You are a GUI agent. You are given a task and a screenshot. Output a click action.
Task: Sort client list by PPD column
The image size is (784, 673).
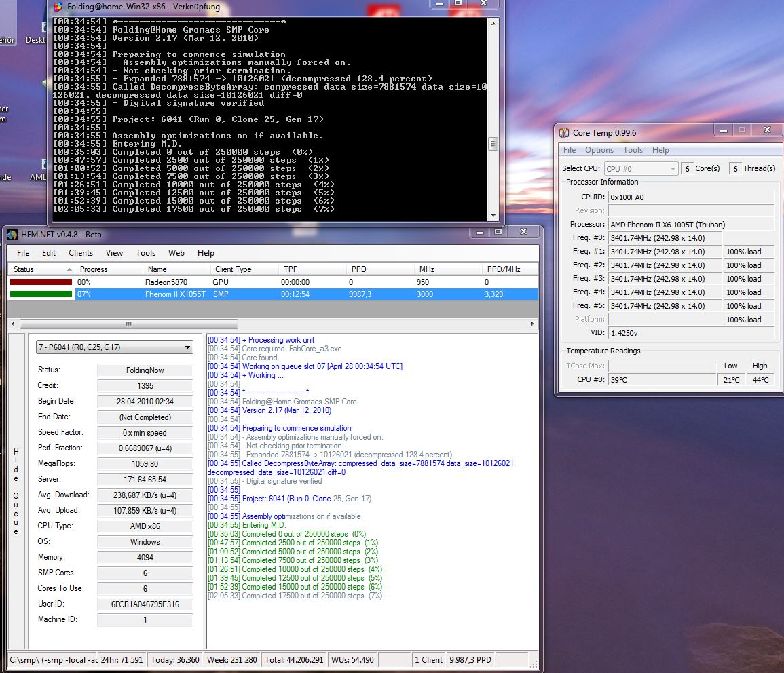click(x=380, y=269)
